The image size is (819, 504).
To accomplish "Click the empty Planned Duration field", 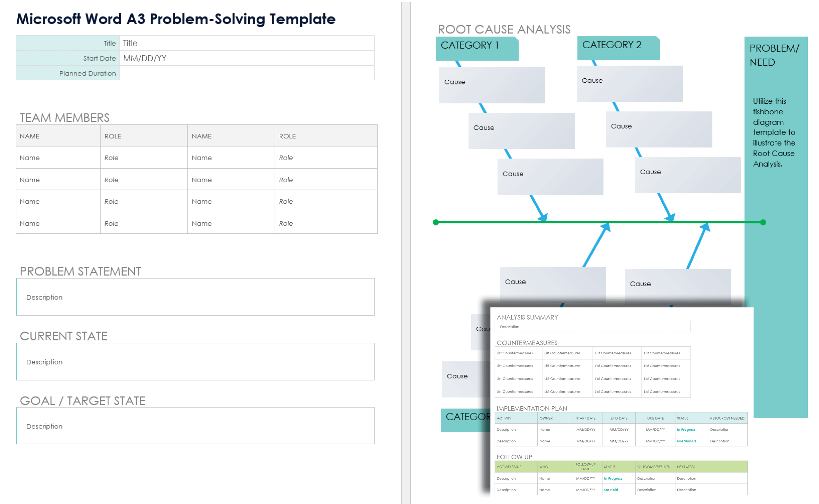I will pos(247,73).
